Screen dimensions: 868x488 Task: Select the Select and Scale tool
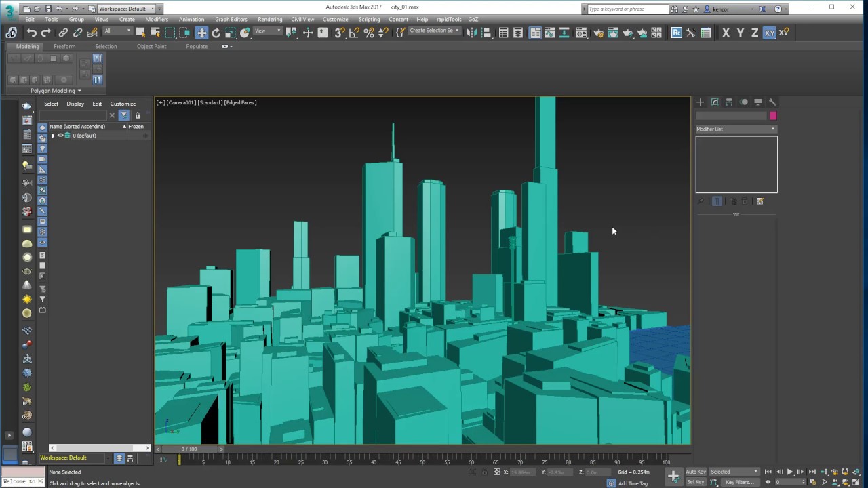230,33
